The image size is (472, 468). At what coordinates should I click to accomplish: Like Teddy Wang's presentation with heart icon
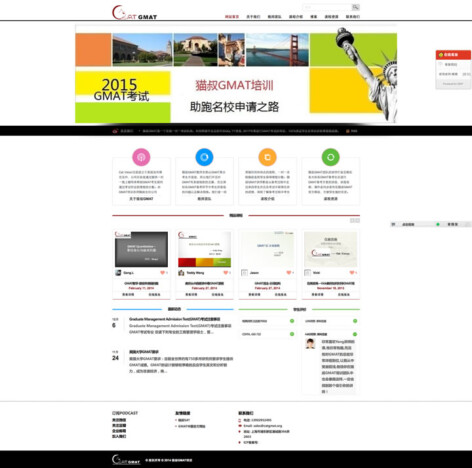click(226, 273)
